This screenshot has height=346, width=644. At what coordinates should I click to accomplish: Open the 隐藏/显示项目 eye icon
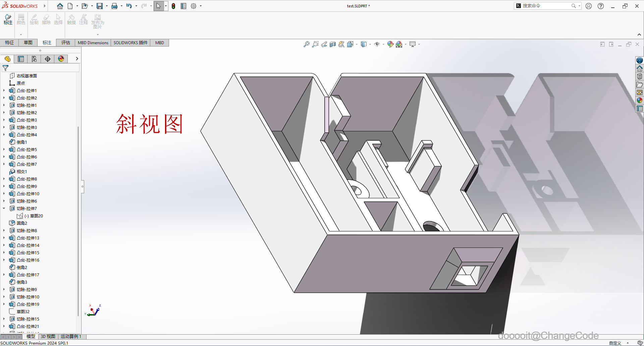377,44
